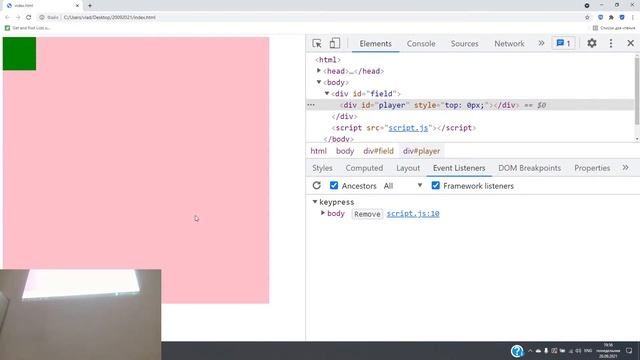
Task: Open the Layout pane
Action: [408, 168]
